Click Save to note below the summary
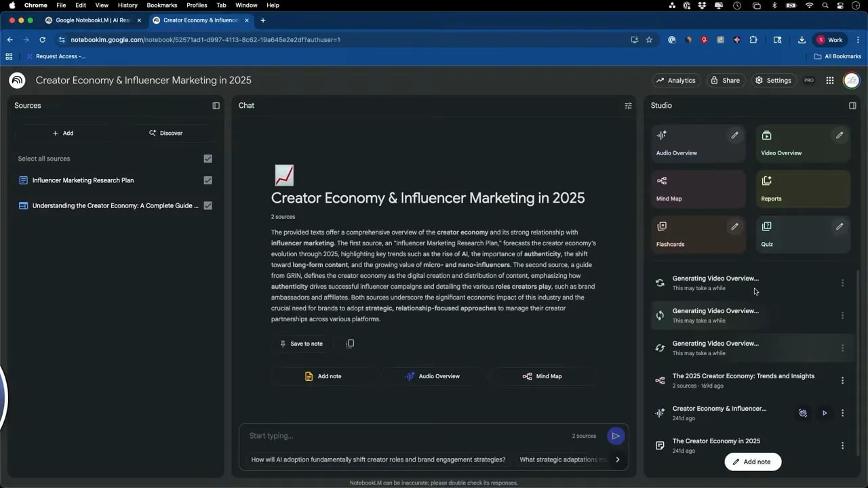 (302, 344)
